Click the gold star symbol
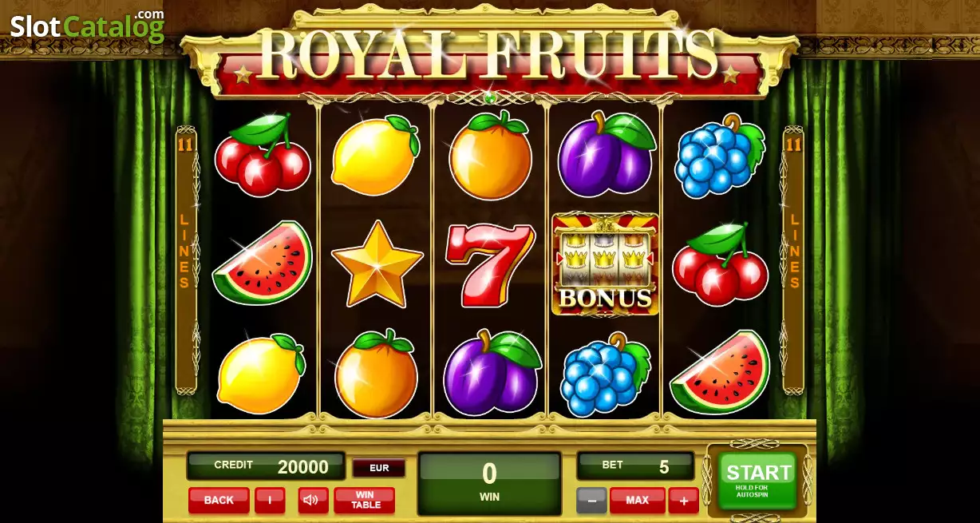Viewport: 980px width, 523px height. pos(377,264)
